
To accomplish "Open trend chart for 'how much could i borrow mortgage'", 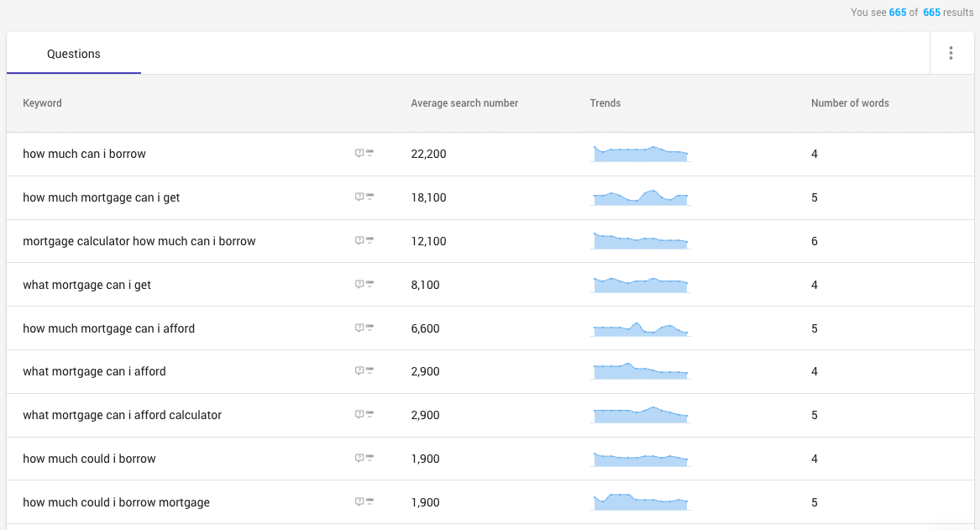I will click(641, 502).
